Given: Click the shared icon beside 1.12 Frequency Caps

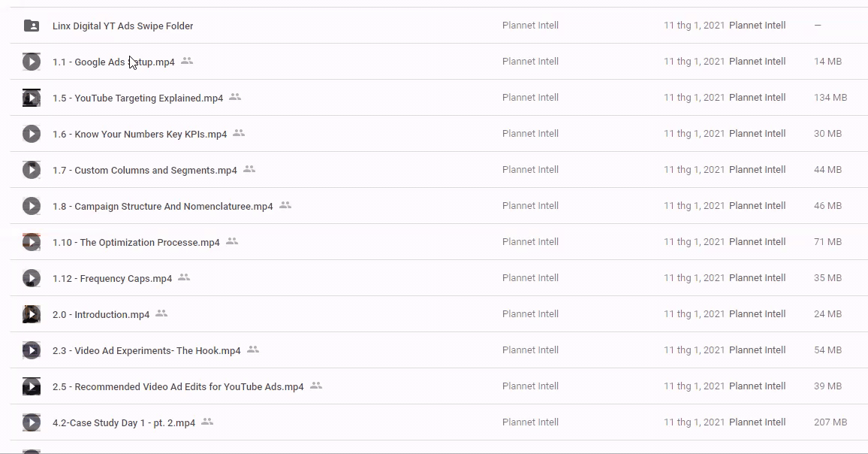Looking at the screenshot, I should tap(184, 278).
